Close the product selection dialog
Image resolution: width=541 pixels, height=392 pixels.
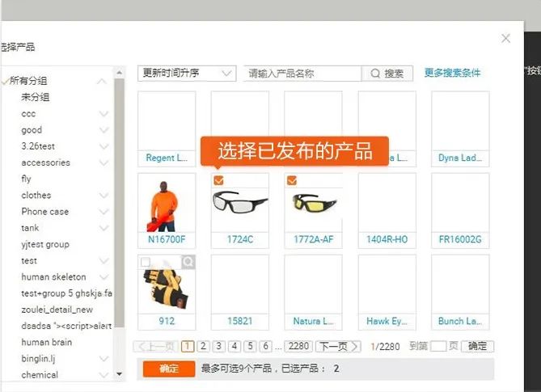505,38
